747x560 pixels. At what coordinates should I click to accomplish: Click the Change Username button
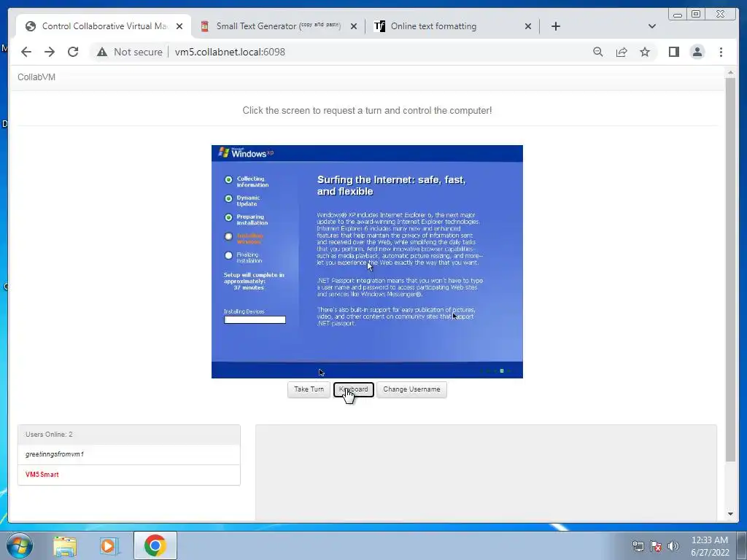pos(411,389)
